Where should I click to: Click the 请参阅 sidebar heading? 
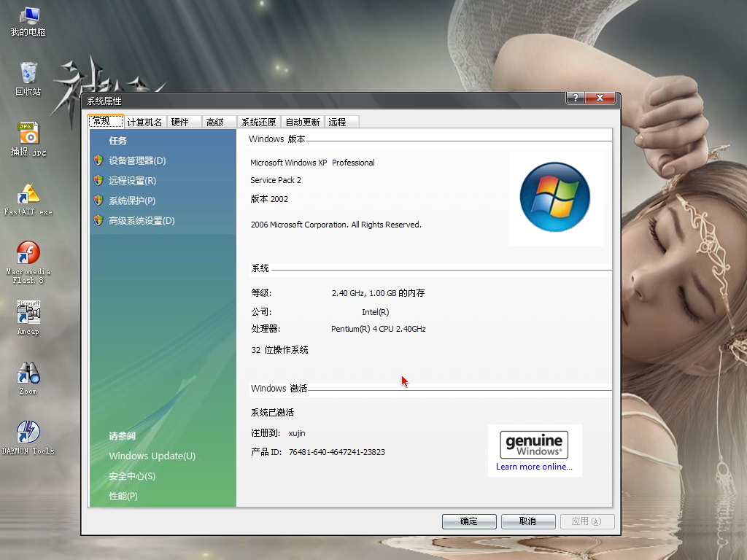[x=123, y=436]
